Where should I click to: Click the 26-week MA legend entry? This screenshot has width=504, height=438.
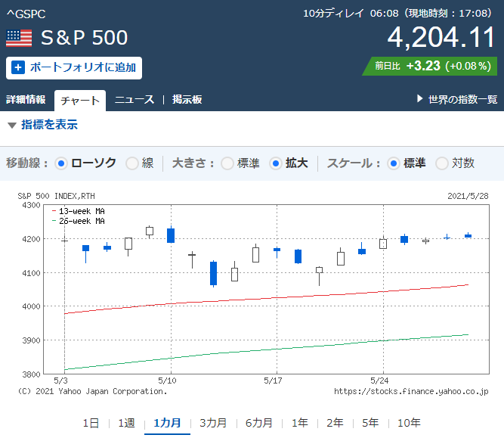pos(78,221)
